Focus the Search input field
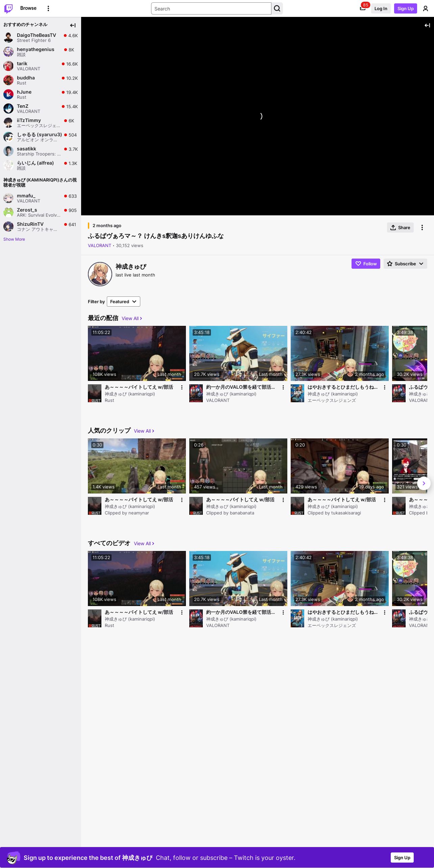434x868 pixels. (x=211, y=8)
